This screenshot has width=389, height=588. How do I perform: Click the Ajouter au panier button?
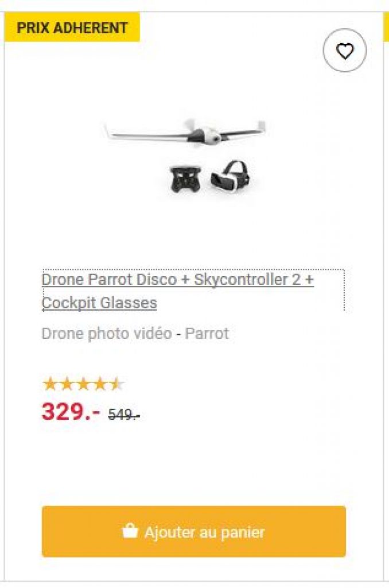click(x=194, y=531)
